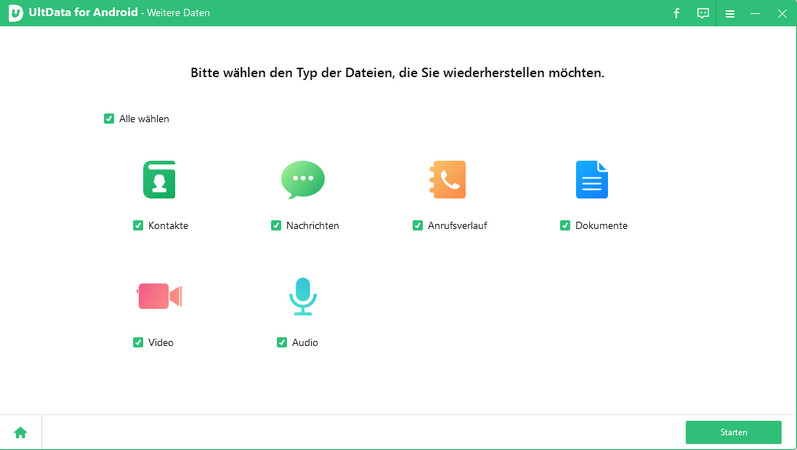This screenshot has width=797, height=450.
Task: Uncheck the Audio checkbox
Action: pos(282,342)
